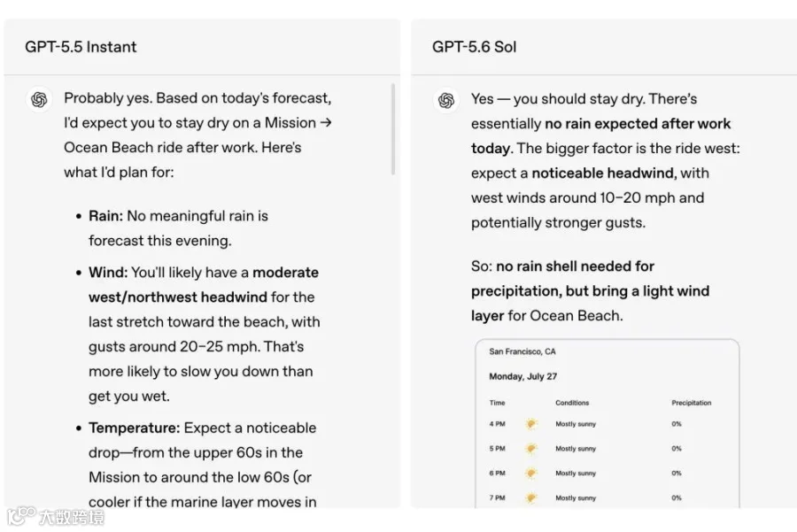Click the Conditions column header
Viewport: 797px width, 532px height.
(x=572, y=403)
